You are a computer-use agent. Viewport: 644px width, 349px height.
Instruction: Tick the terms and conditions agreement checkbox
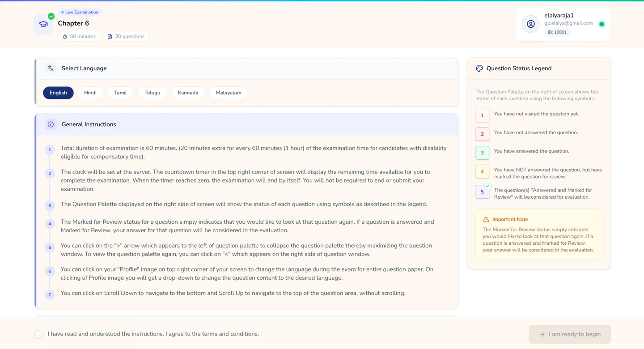(38, 334)
